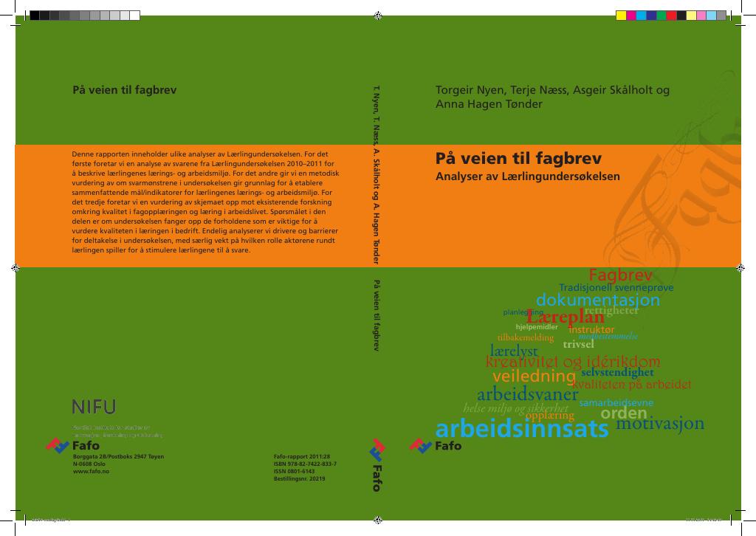The image size is (756, 536).
Task: Click the word 'arbeidsinnsats' in word cloud
Action: click(522, 428)
